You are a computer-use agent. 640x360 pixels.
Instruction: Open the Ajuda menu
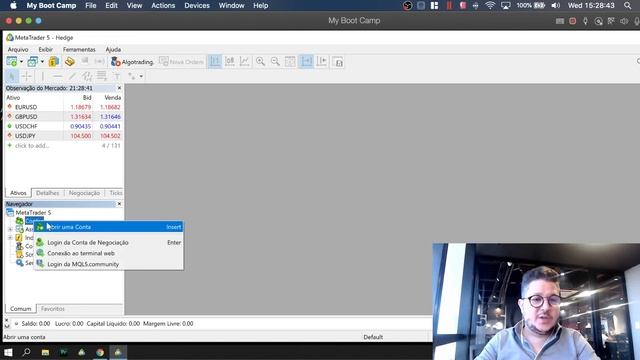[113, 49]
